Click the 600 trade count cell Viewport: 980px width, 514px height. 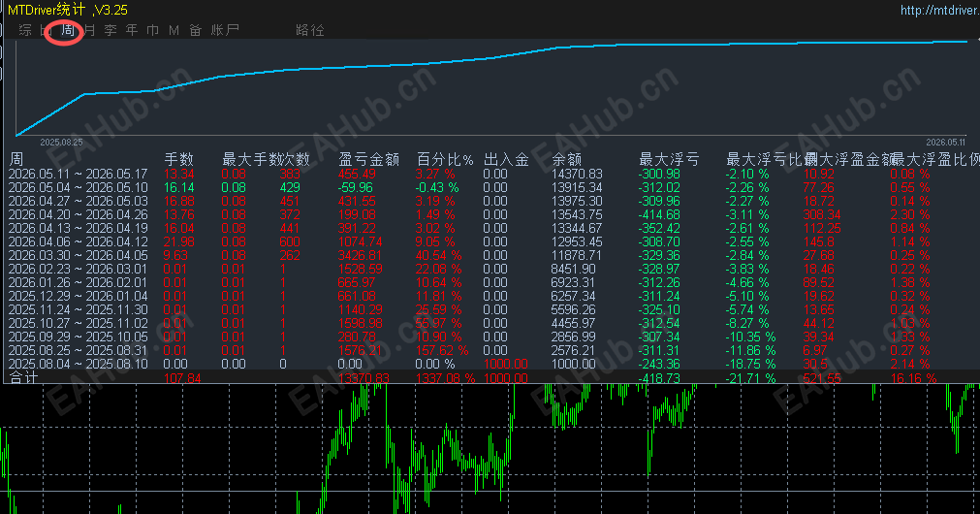[x=290, y=242]
